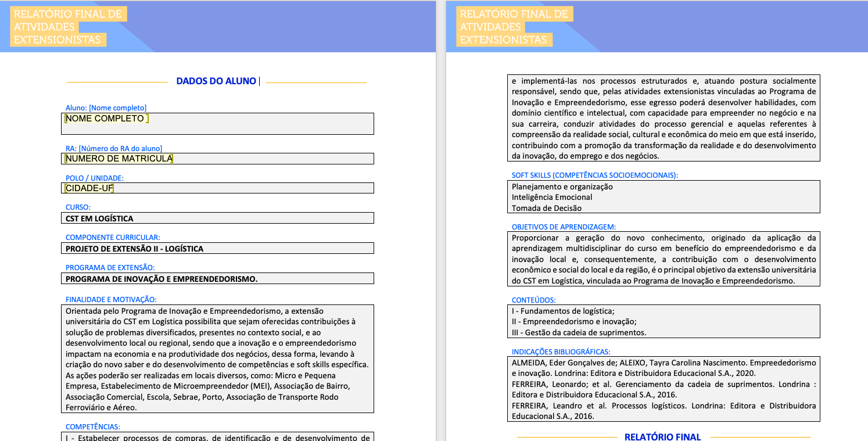Click inside the FINALIDADE E MOTIVAÇÃO text box
This screenshot has width=868, height=441.
click(217, 358)
